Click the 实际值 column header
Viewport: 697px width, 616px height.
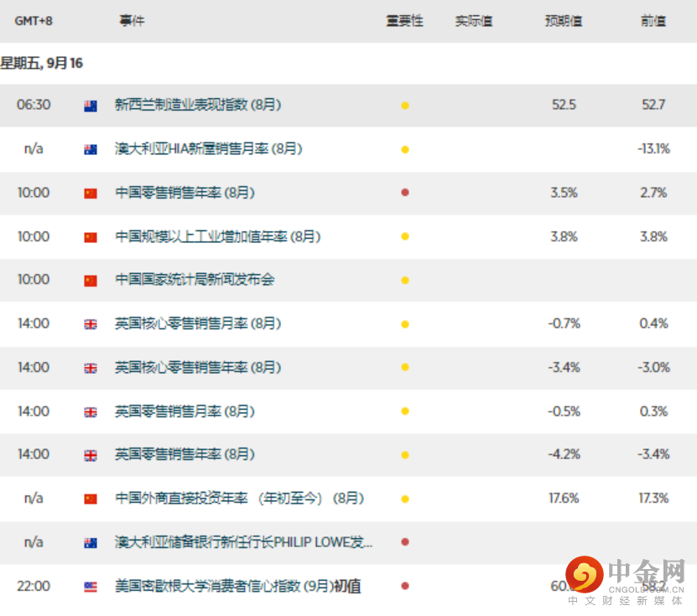tap(474, 21)
